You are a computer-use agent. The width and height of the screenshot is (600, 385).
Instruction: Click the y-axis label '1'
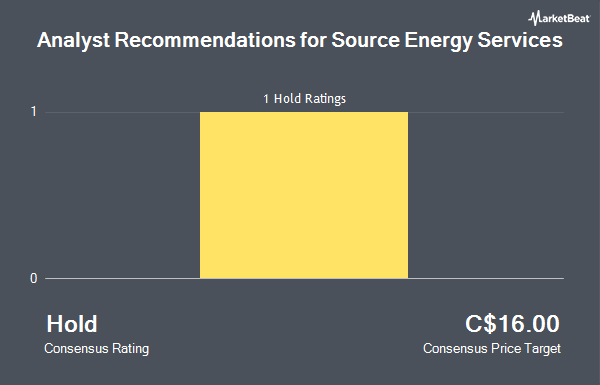[34, 112]
